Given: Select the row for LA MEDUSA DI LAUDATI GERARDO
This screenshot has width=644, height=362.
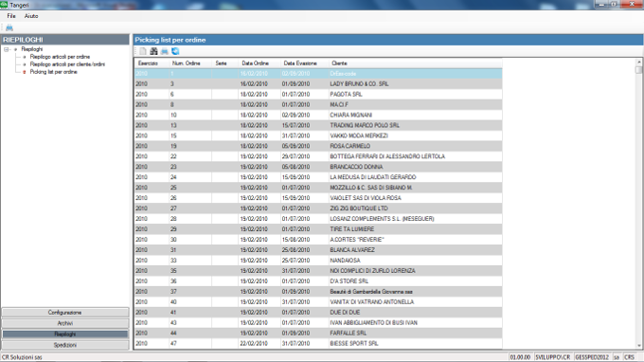Looking at the screenshot, I should pyautogui.click(x=318, y=177).
